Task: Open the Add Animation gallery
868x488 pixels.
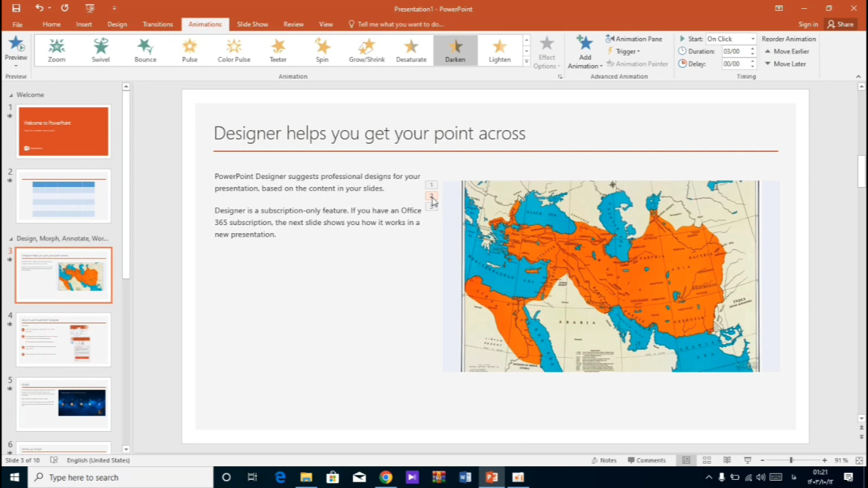Action: pos(585,52)
